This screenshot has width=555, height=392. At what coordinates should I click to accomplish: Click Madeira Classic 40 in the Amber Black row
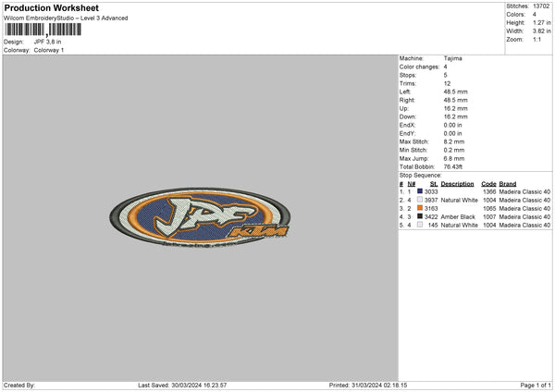[x=524, y=217]
